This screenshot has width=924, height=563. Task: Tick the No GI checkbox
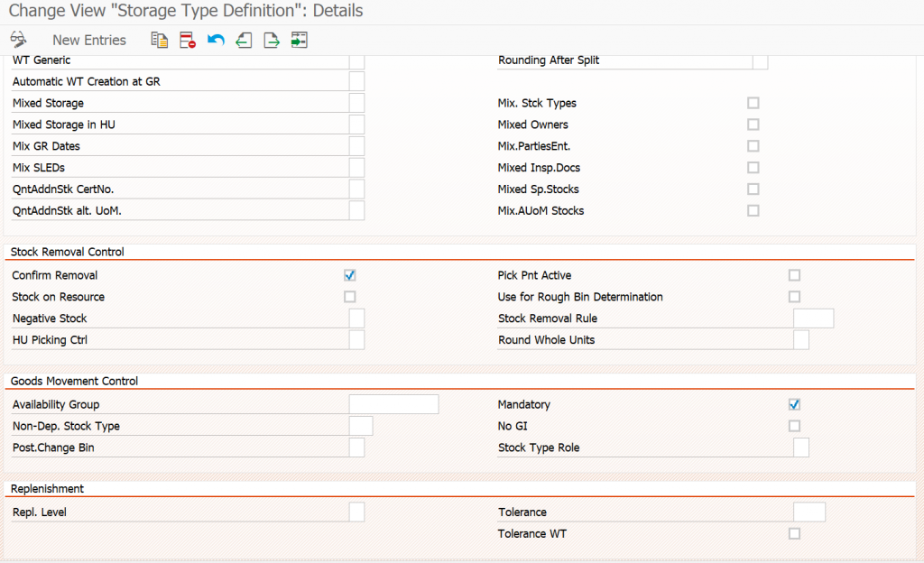794,426
